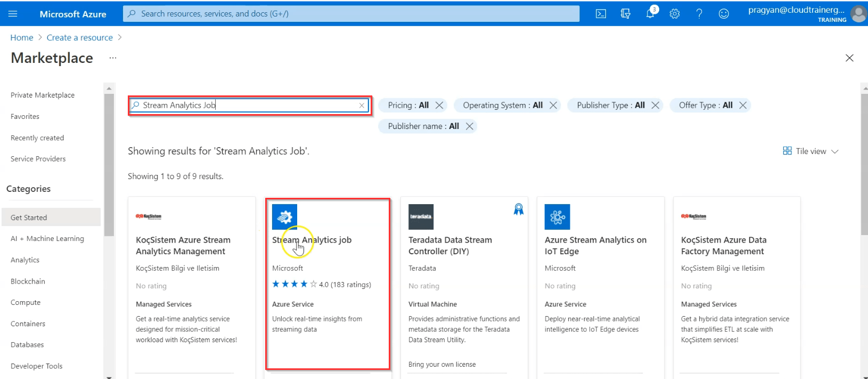Open the Directories and subscriptions filter icon
The width and height of the screenshot is (868, 379).
626,14
